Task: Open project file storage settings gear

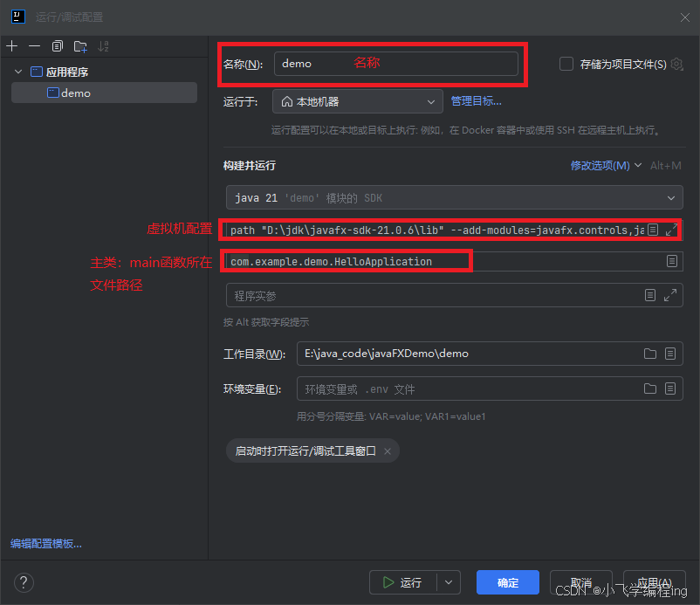Action: pyautogui.click(x=676, y=64)
